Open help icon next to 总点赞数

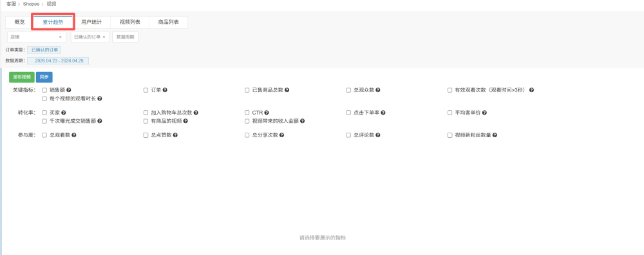pyautogui.click(x=175, y=135)
